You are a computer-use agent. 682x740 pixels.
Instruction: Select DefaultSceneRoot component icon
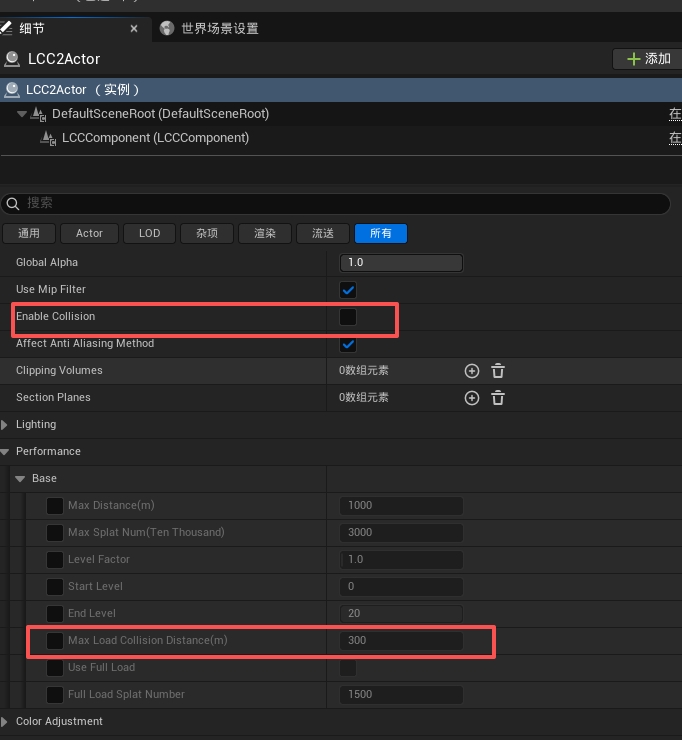point(38,114)
